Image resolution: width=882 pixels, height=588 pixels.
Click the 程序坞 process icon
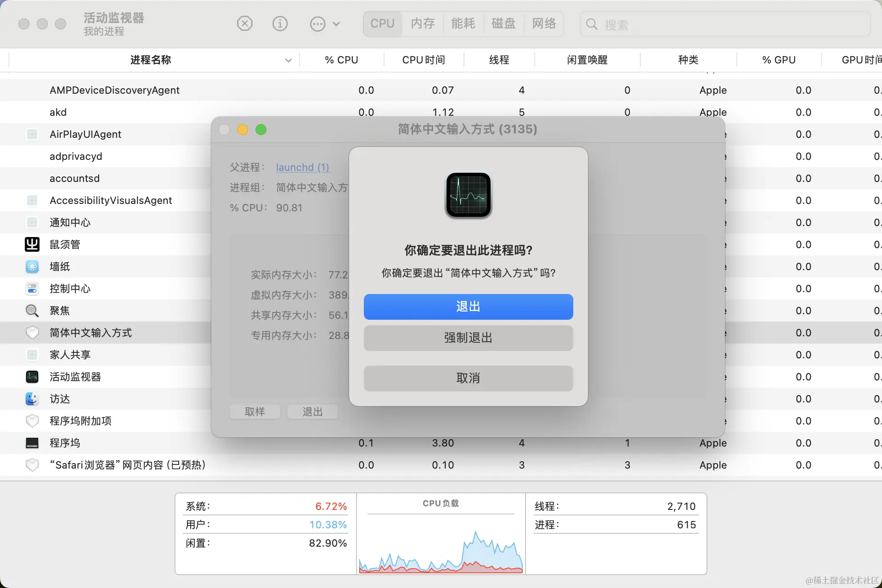point(32,443)
